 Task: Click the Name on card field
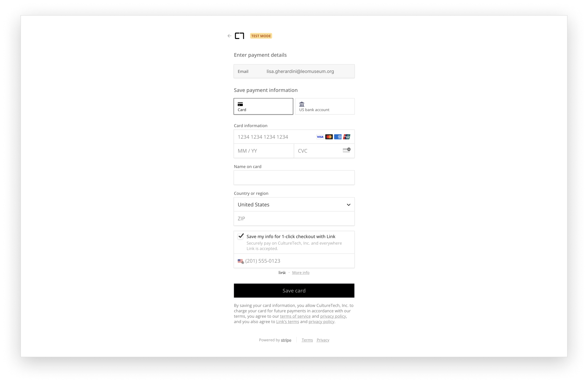(x=294, y=178)
